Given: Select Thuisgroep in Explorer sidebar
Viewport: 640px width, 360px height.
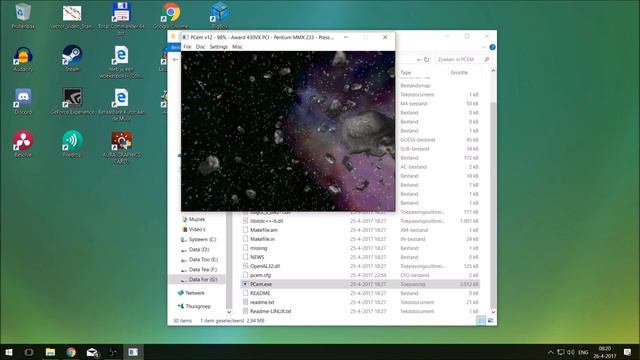Looking at the screenshot, I should (x=198, y=306).
